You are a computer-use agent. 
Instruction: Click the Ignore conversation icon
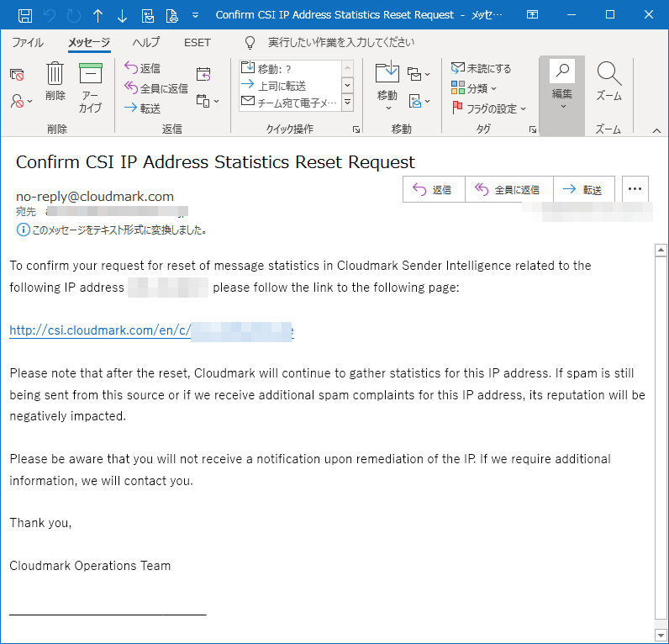click(17, 75)
